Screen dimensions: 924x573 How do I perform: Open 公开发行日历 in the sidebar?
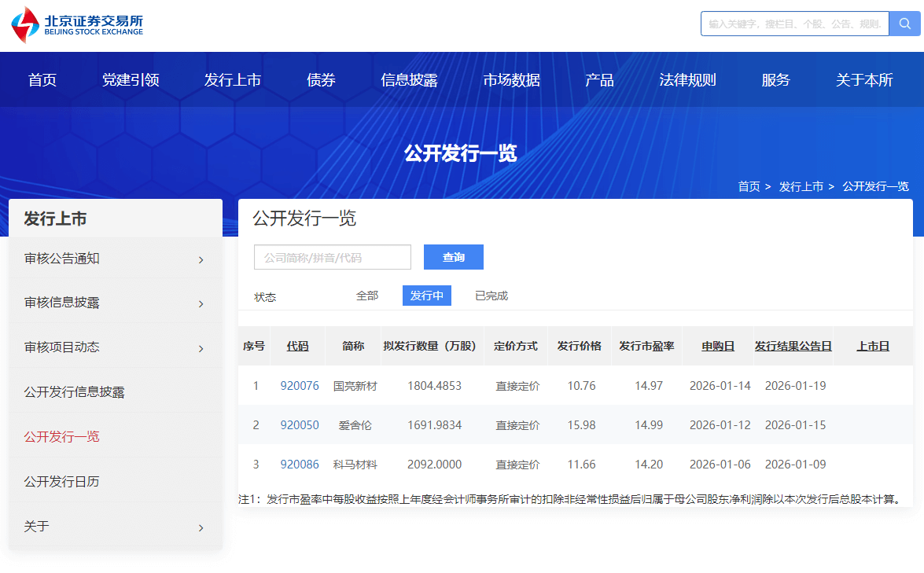click(x=62, y=481)
